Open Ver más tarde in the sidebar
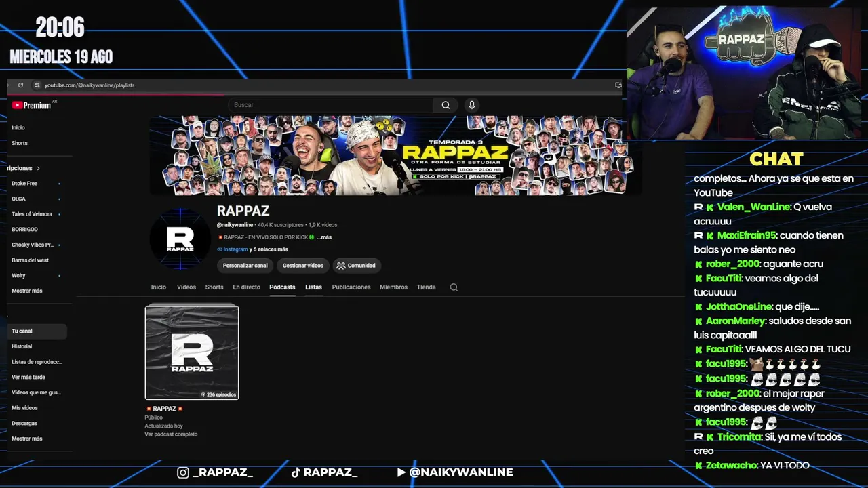The image size is (868, 488). (x=28, y=377)
